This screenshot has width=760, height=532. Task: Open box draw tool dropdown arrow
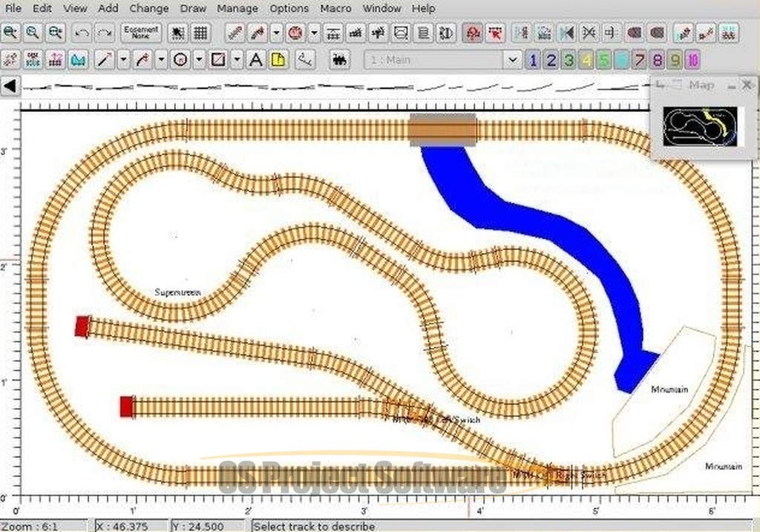point(237,60)
